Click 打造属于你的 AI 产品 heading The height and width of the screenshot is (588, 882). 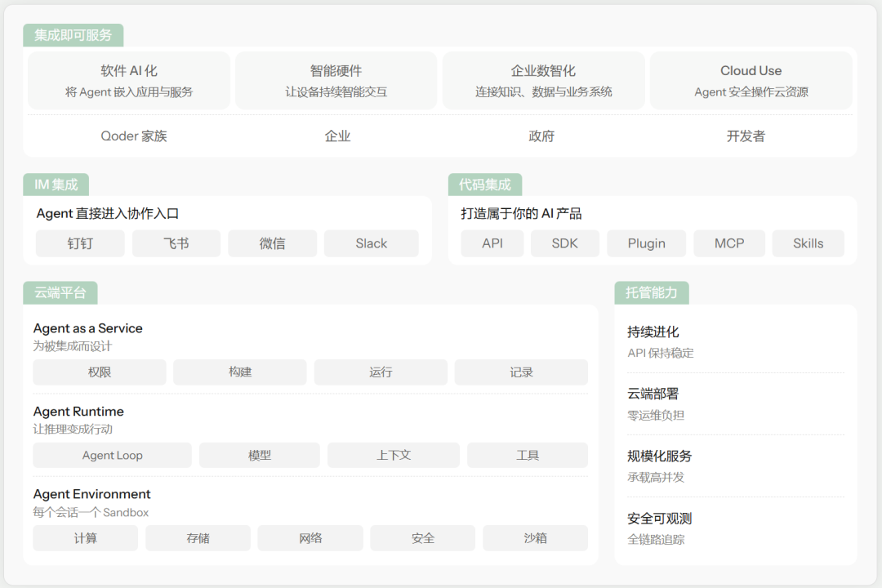(x=521, y=214)
